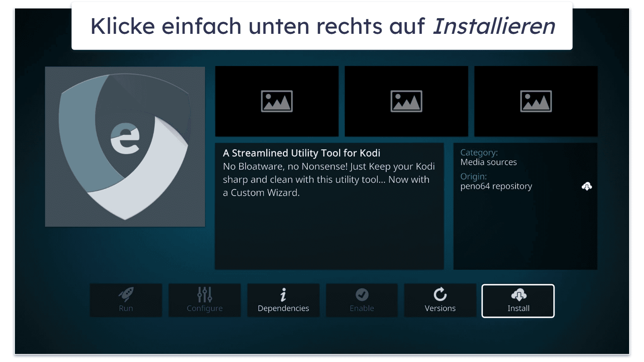Click the 'Category:' label
Image resolution: width=644 pixels, height=362 pixels.
tap(479, 153)
